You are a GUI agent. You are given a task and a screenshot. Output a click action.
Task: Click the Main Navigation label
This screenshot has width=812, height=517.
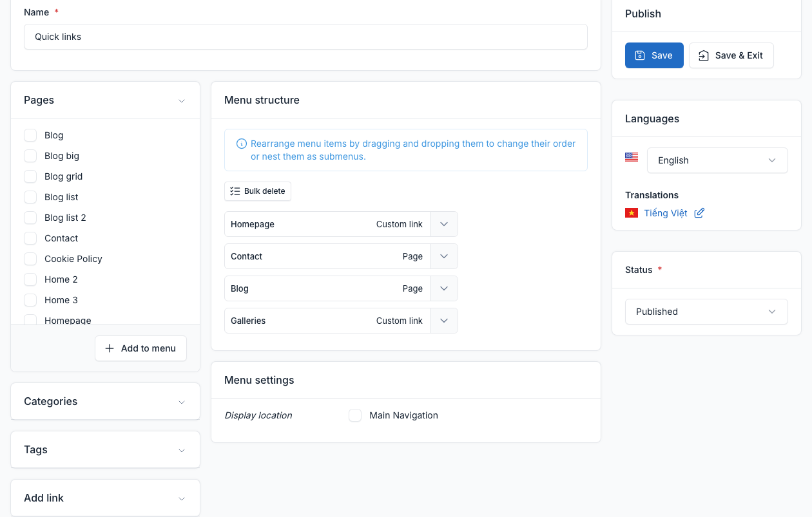[403, 415]
